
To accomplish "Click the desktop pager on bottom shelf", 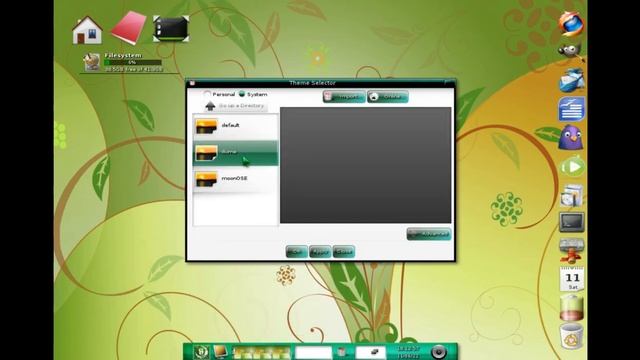I will tap(261, 352).
